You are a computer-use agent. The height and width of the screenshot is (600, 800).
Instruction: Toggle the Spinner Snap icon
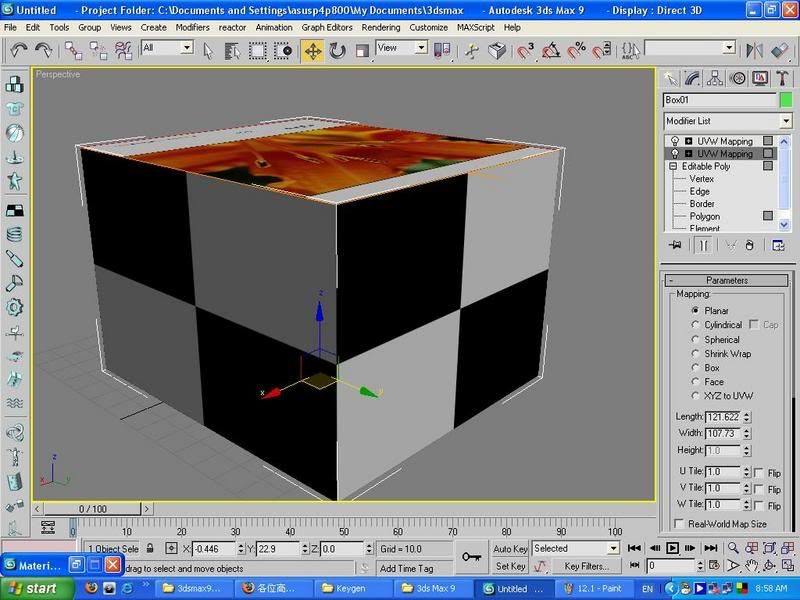(602, 50)
